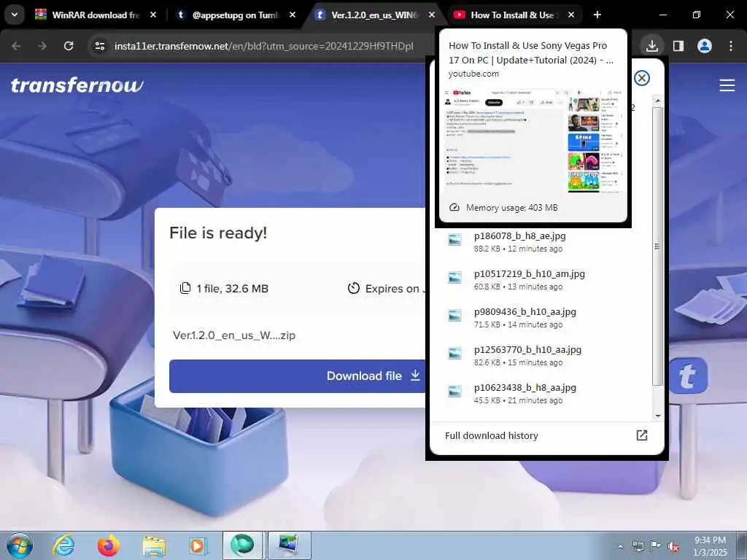Click the YouTube tab preview thumbnail
Screen dimensions: 747x560
533,139
